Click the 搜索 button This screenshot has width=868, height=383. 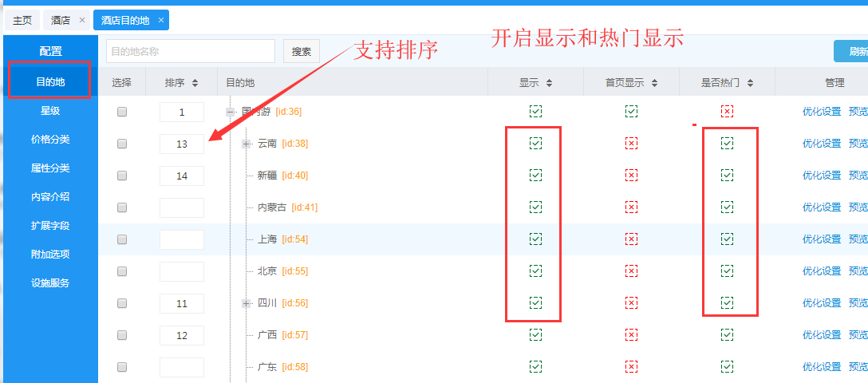point(301,52)
